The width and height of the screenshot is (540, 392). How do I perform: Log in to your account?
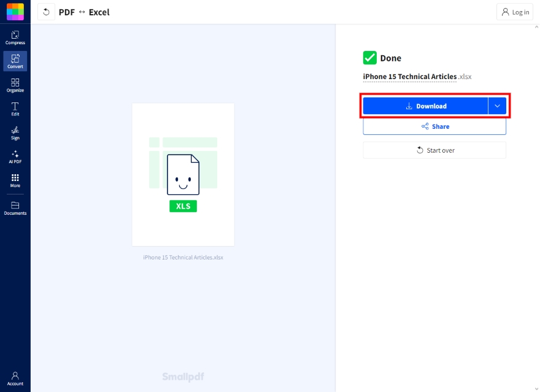click(x=514, y=12)
